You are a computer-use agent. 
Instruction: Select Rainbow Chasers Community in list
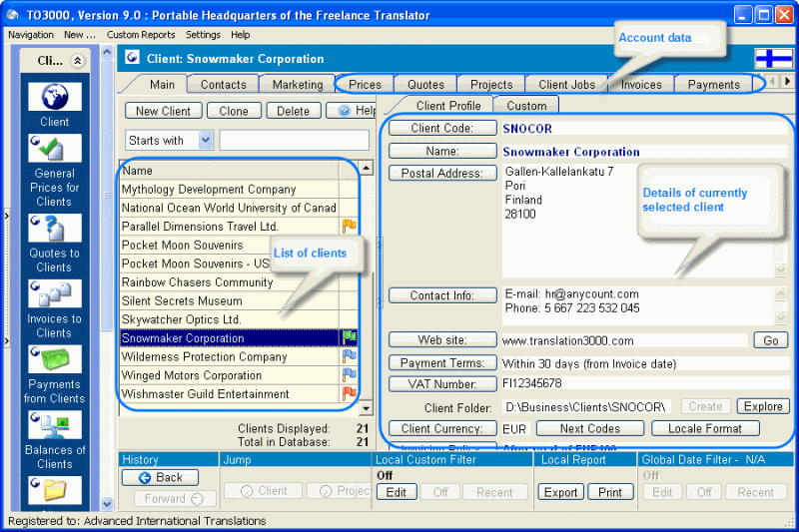[x=230, y=282]
